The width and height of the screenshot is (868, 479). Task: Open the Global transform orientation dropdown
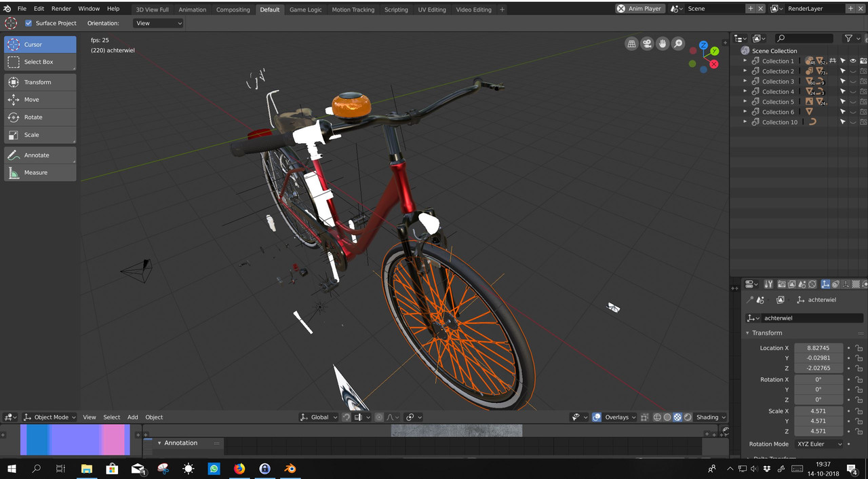tap(319, 417)
